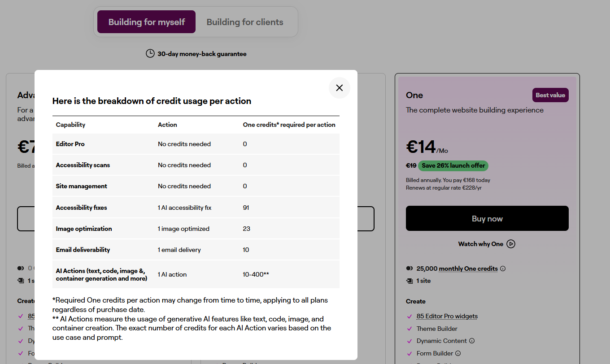Click the 10-400** credits value

(256, 274)
